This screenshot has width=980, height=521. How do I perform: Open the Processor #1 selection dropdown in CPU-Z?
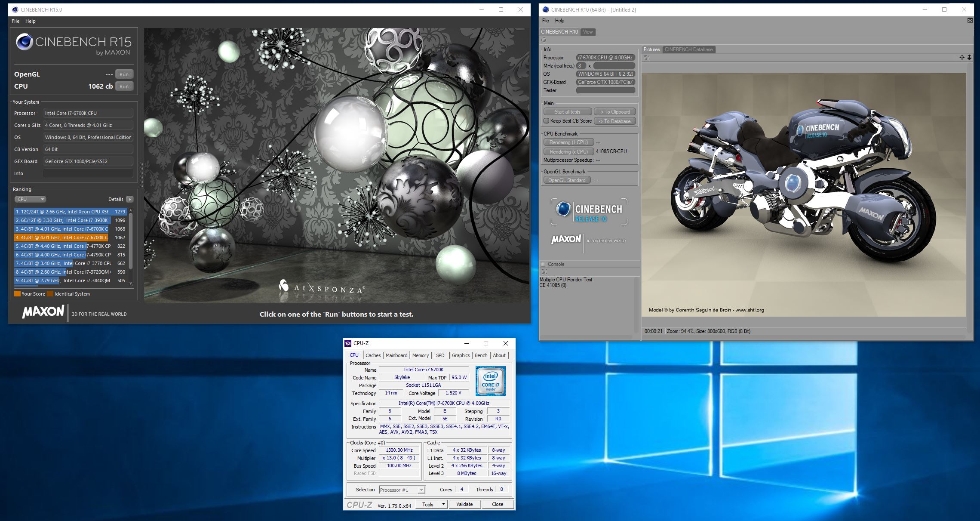402,490
